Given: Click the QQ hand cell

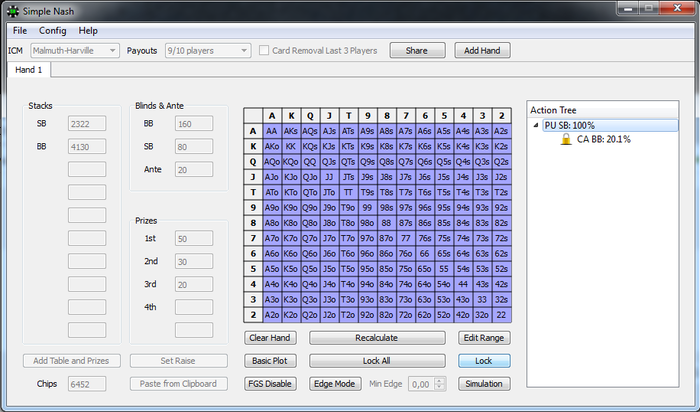Looking at the screenshot, I should 310,162.
